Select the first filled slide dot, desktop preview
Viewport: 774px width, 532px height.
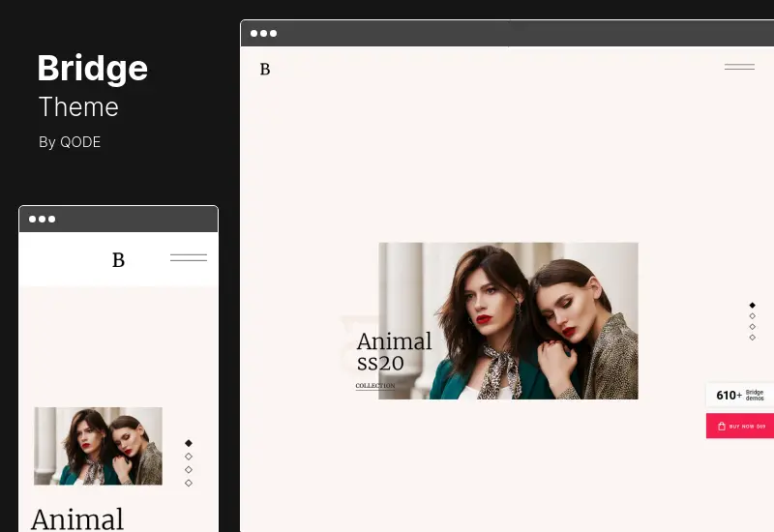pyautogui.click(x=753, y=305)
